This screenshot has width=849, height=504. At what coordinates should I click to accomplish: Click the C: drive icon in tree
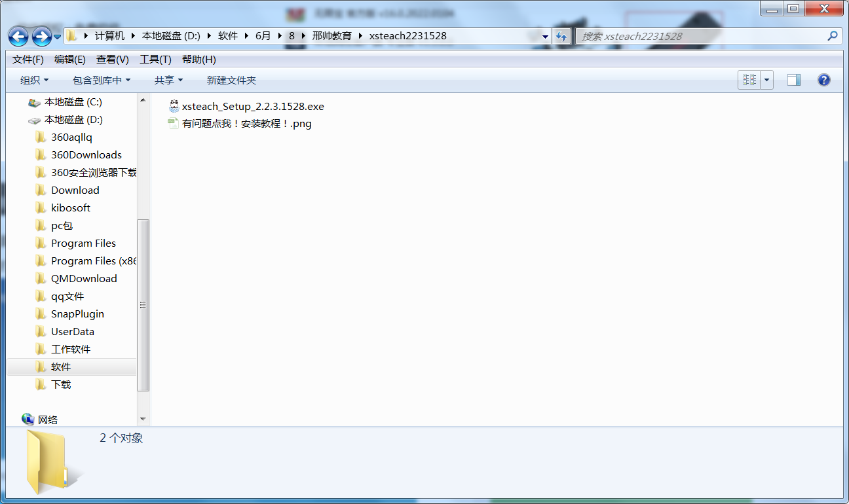pos(34,102)
